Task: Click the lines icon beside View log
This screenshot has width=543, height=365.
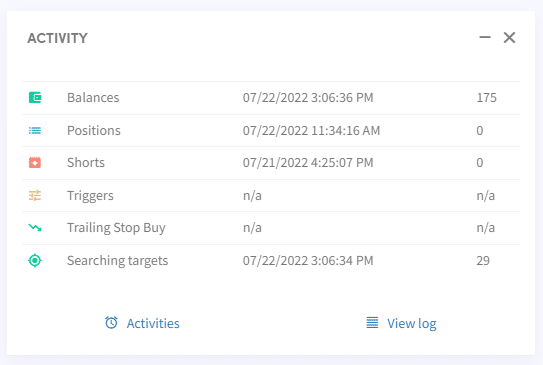Action: (x=372, y=322)
